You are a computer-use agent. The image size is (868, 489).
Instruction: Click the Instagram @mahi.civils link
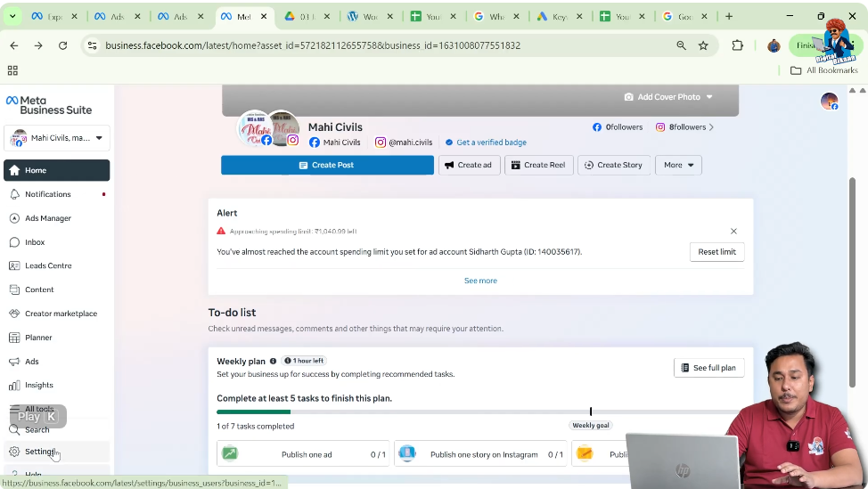[x=404, y=143]
